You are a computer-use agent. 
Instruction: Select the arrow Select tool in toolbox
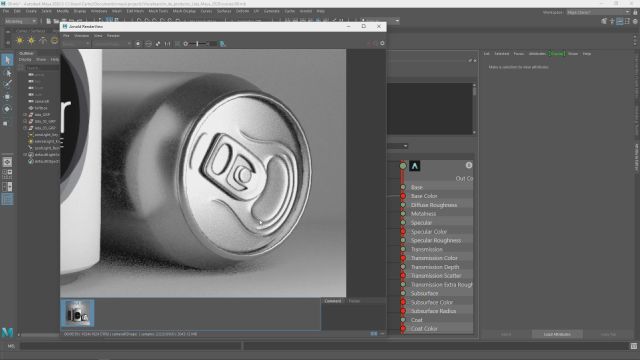7,60
